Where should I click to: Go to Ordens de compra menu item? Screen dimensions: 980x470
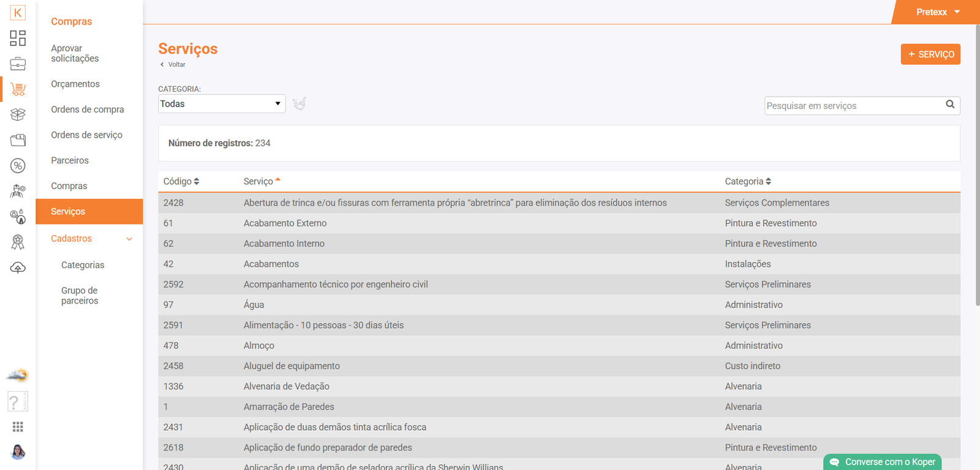pyautogui.click(x=88, y=110)
